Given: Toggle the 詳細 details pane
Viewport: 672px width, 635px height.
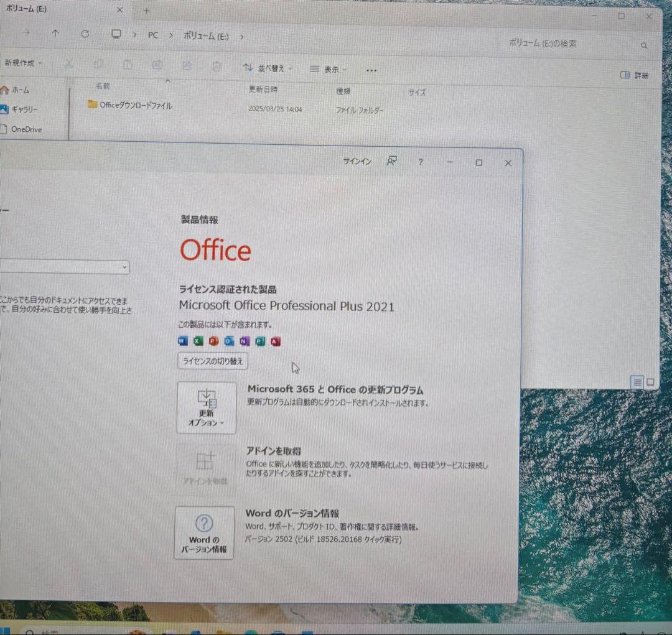Looking at the screenshot, I should (633, 75).
